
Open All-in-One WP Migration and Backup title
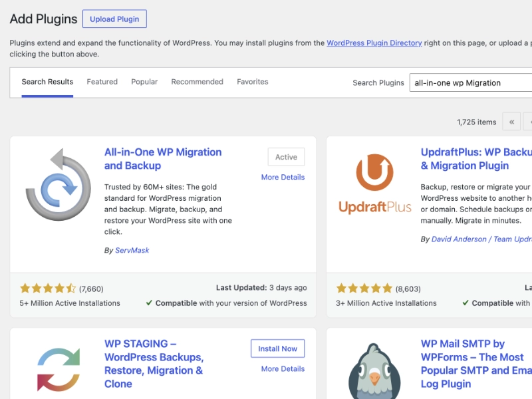click(163, 159)
